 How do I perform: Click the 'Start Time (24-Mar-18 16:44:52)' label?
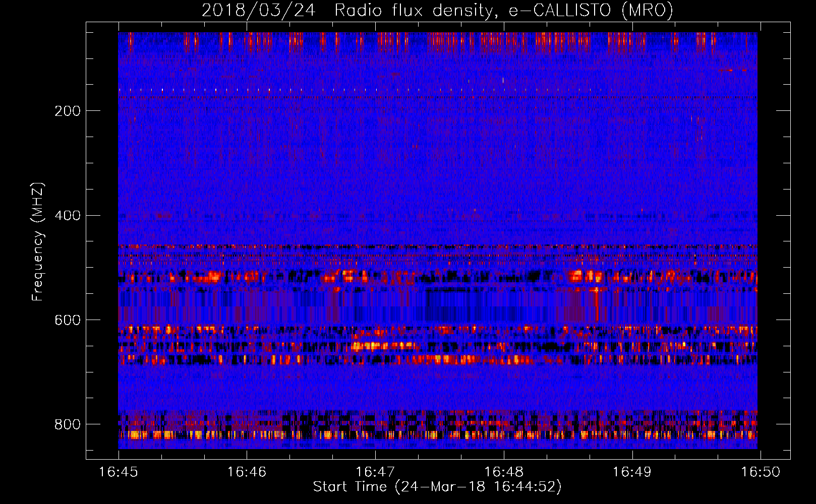[x=437, y=487]
